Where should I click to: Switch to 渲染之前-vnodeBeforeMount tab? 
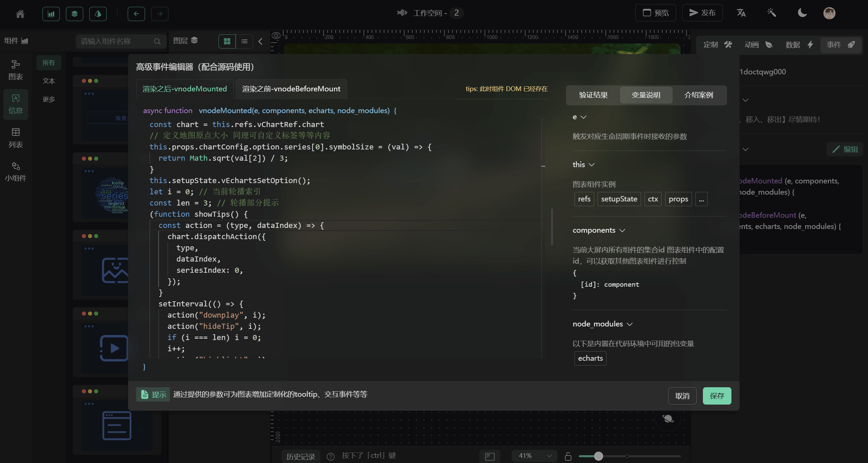point(291,89)
